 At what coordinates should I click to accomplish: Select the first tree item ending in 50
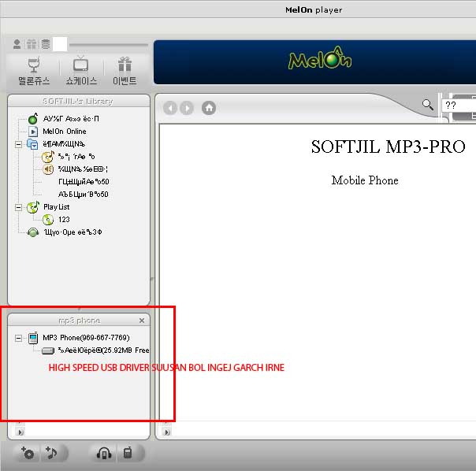[x=84, y=182]
